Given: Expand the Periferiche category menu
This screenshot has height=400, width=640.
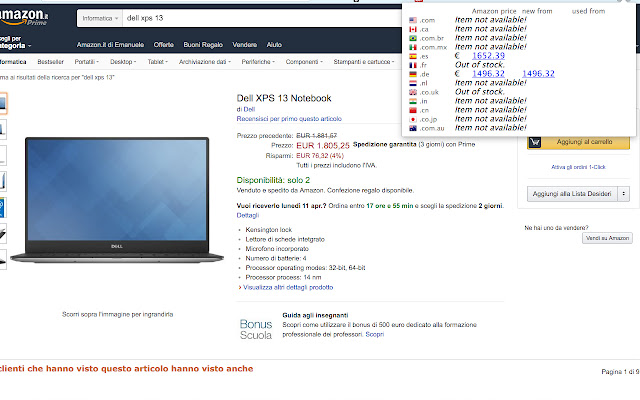Looking at the screenshot, I should (258, 62).
